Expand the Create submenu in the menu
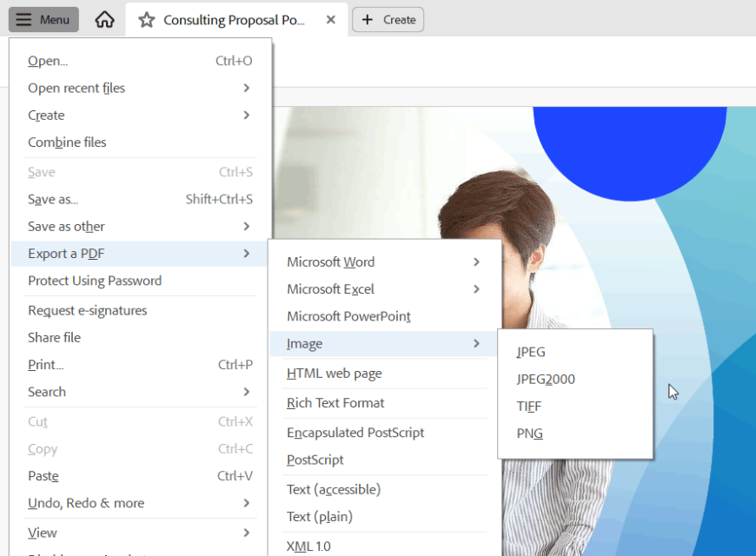 point(140,115)
